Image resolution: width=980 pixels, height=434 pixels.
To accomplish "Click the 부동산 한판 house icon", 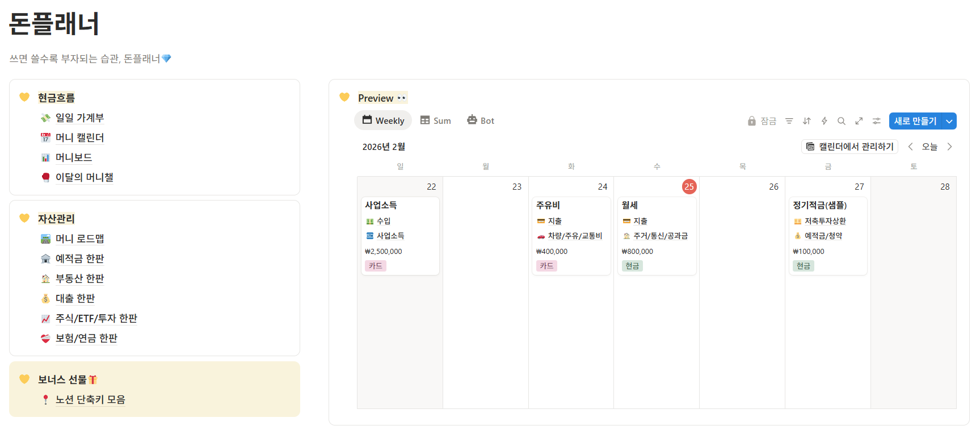I will pos(45,279).
